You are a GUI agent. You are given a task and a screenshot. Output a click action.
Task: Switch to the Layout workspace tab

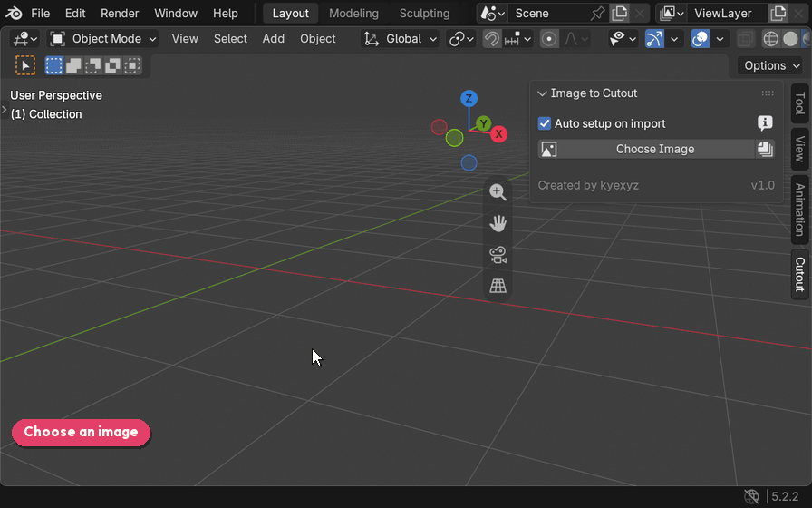coord(291,13)
